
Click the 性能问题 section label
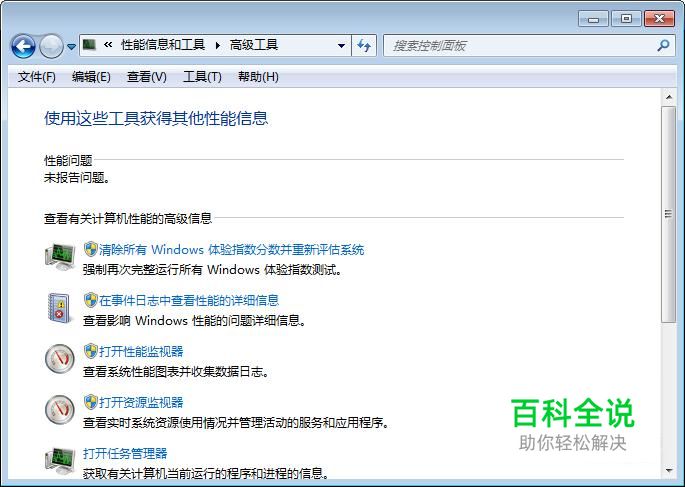click(68, 160)
